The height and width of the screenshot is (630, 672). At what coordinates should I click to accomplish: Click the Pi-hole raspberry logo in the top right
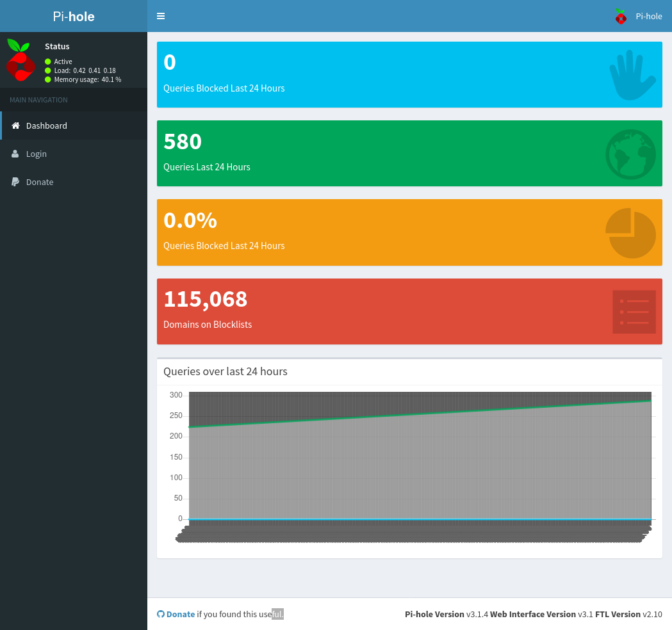621,16
